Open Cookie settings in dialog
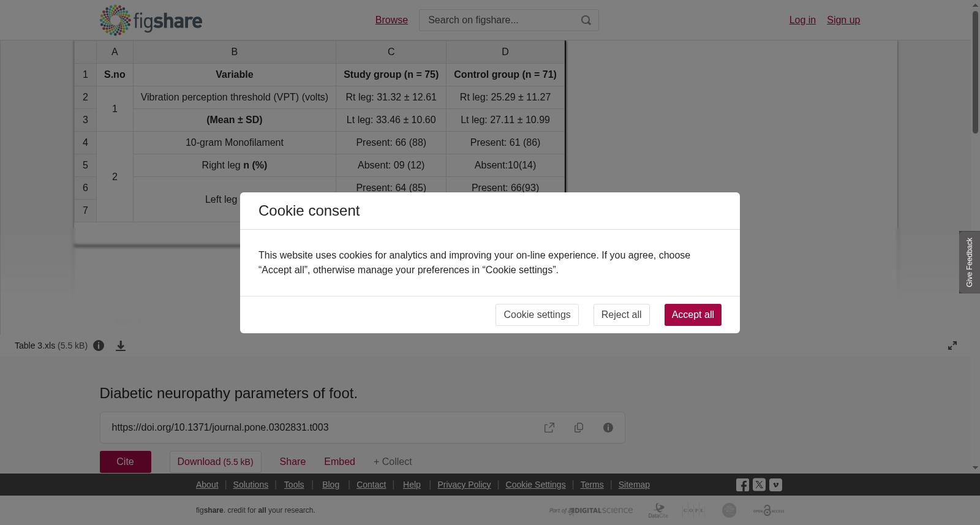Image resolution: width=980 pixels, height=525 pixels. (537, 315)
